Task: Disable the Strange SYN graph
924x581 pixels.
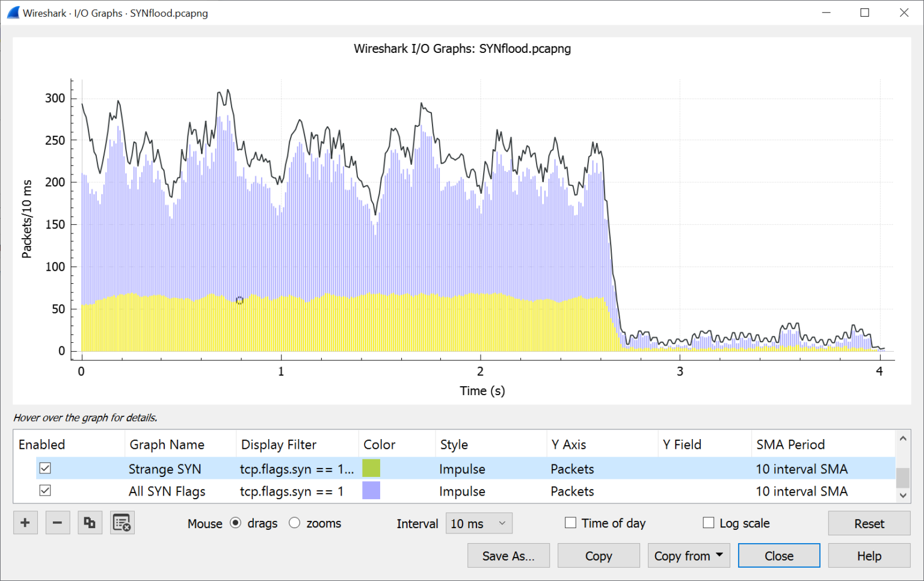Action: 45,468
